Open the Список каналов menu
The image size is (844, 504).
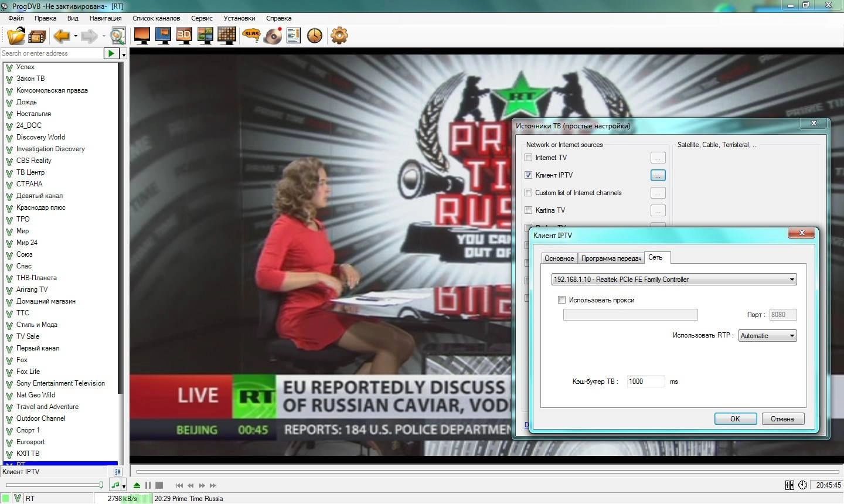[x=156, y=18]
